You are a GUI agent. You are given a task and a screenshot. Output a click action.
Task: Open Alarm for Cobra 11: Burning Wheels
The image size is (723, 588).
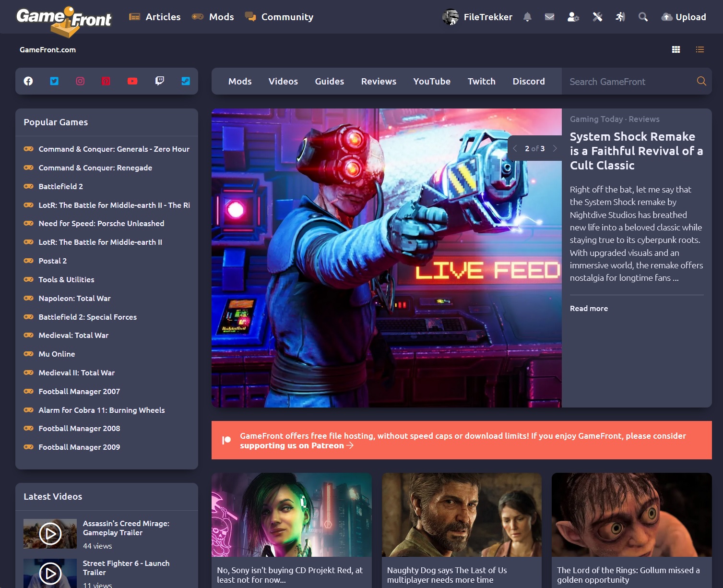click(101, 410)
